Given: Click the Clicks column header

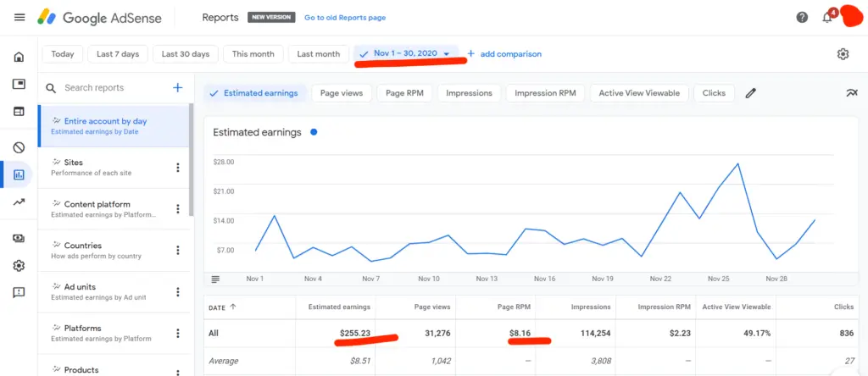Looking at the screenshot, I should tap(843, 307).
